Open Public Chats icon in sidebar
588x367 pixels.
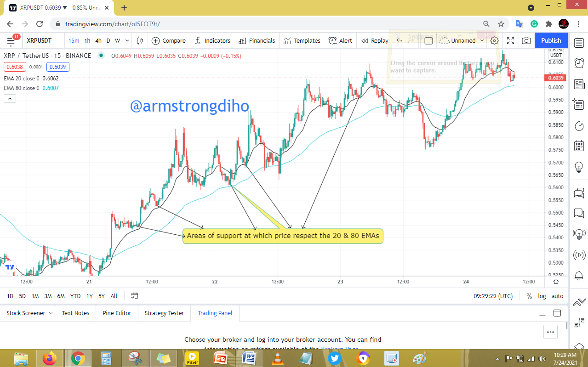[579, 192]
